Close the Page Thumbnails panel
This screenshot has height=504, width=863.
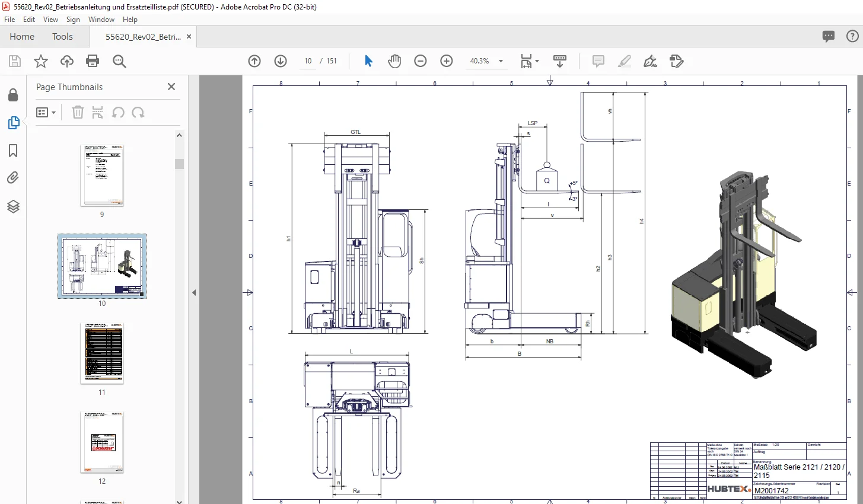click(x=171, y=87)
